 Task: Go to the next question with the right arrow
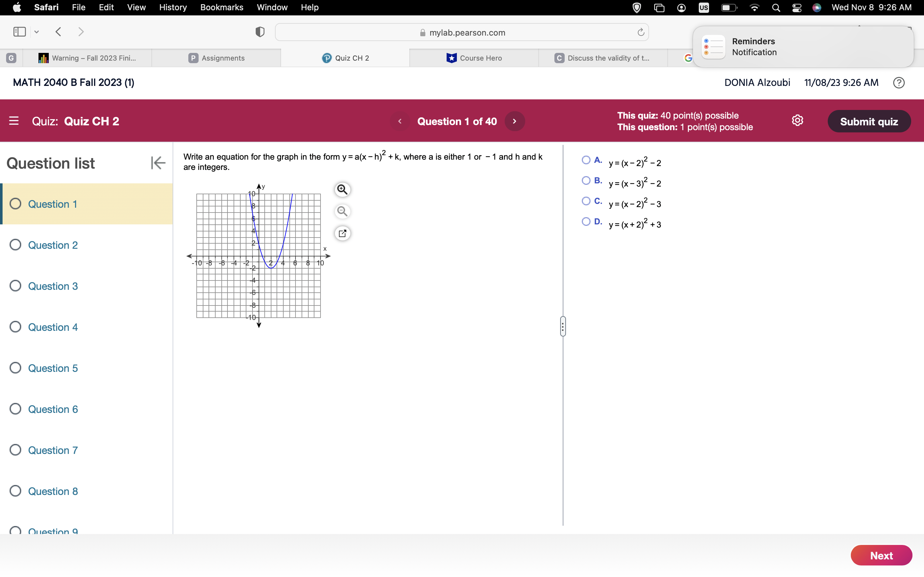514,121
